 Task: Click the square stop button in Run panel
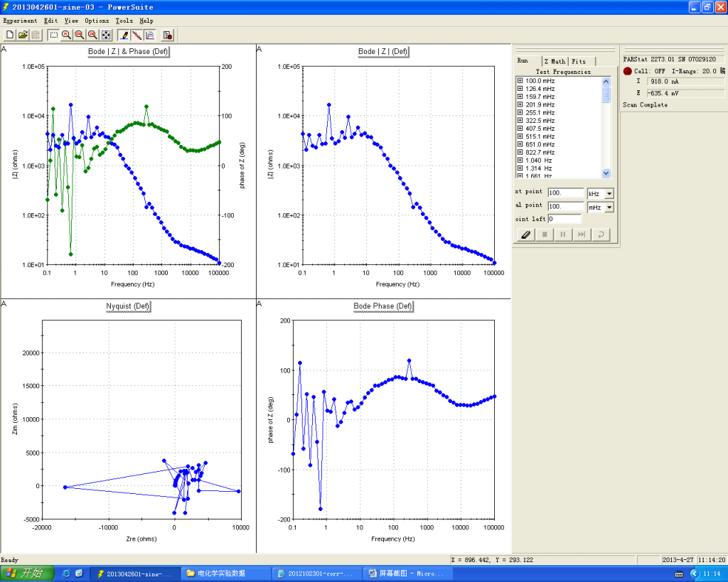(545, 235)
